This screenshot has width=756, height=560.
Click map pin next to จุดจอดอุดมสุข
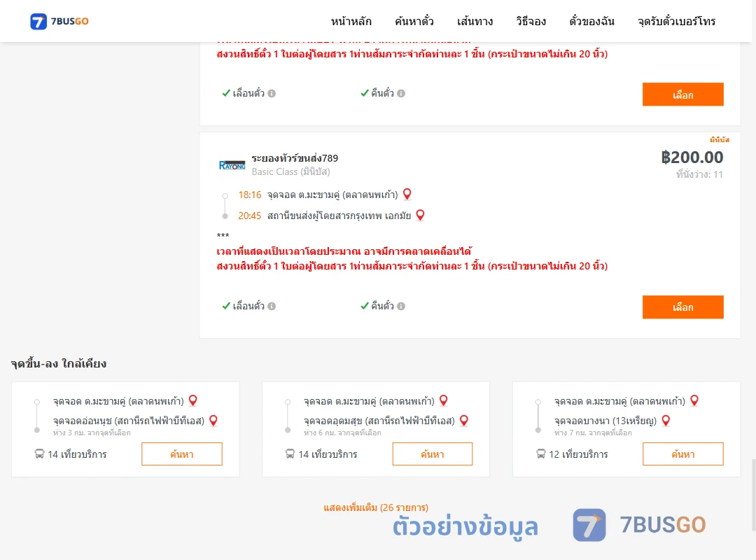[x=464, y=421]
